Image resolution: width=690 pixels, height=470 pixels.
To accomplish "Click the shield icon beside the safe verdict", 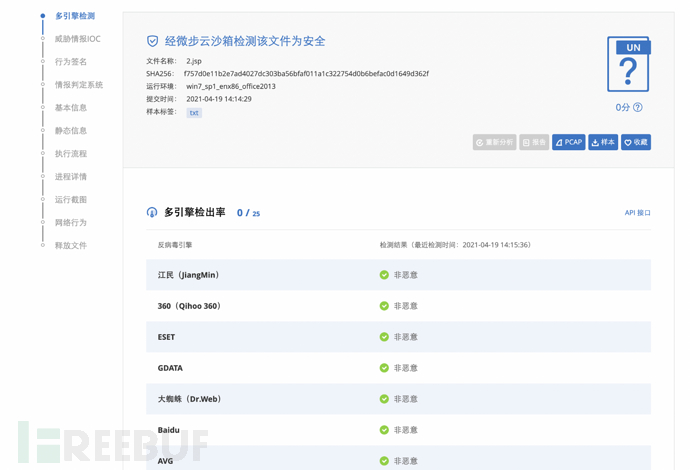I will click(152, 41).
